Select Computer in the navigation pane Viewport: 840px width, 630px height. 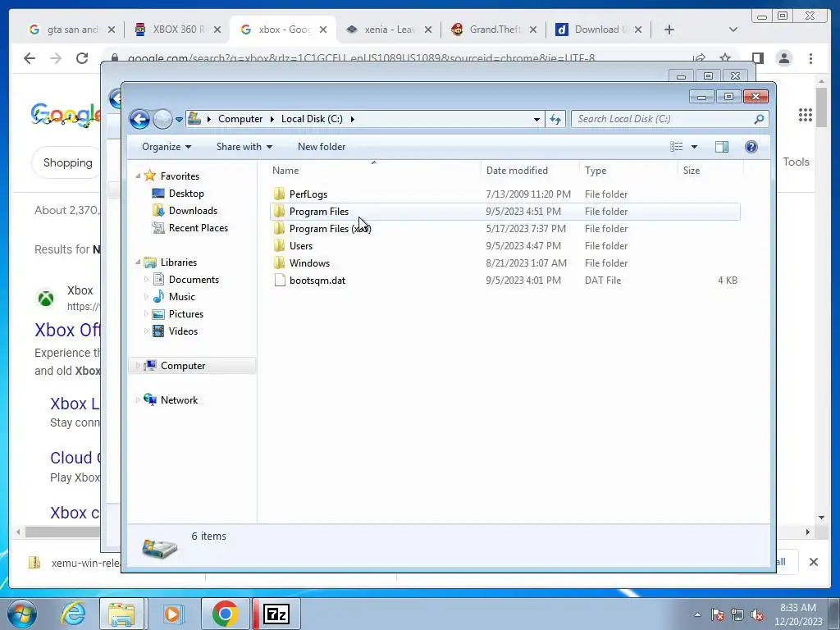click(183, 365)
